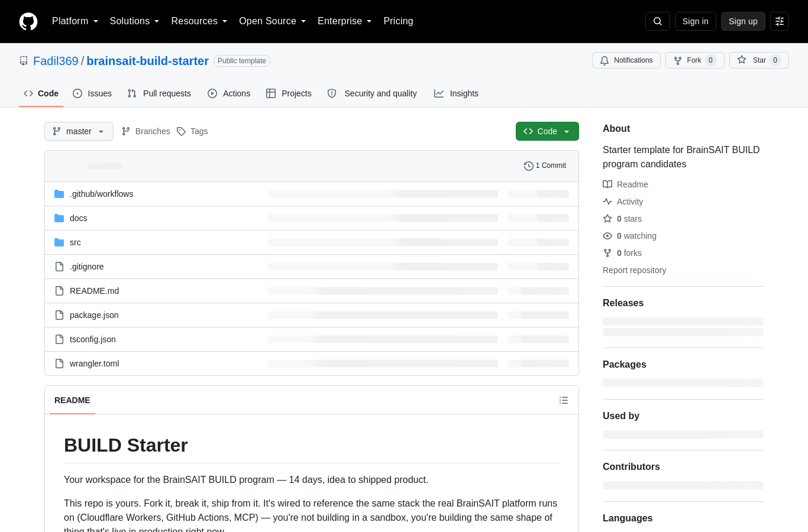Click the Pricing link
This screenshot has width=808, height=532.
pyautogui.click(x=398, y=21)
